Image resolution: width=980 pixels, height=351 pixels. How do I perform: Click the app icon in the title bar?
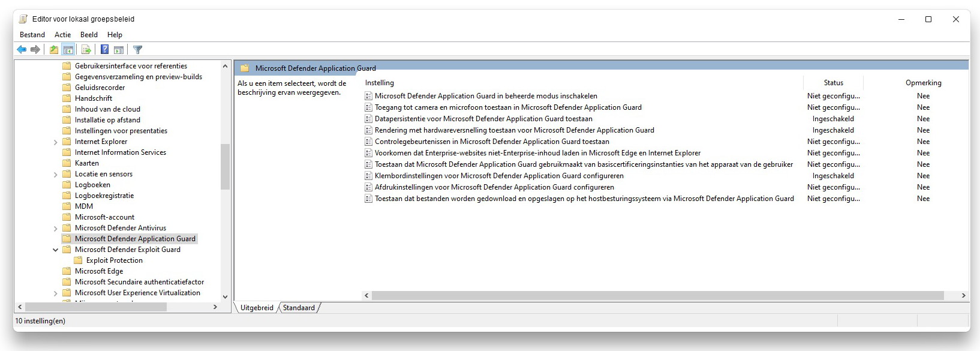(23, 19)
